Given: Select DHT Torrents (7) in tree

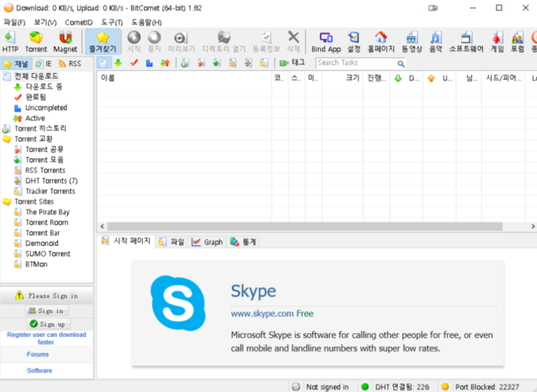Looking at the screenshot, I should [51, 180].
